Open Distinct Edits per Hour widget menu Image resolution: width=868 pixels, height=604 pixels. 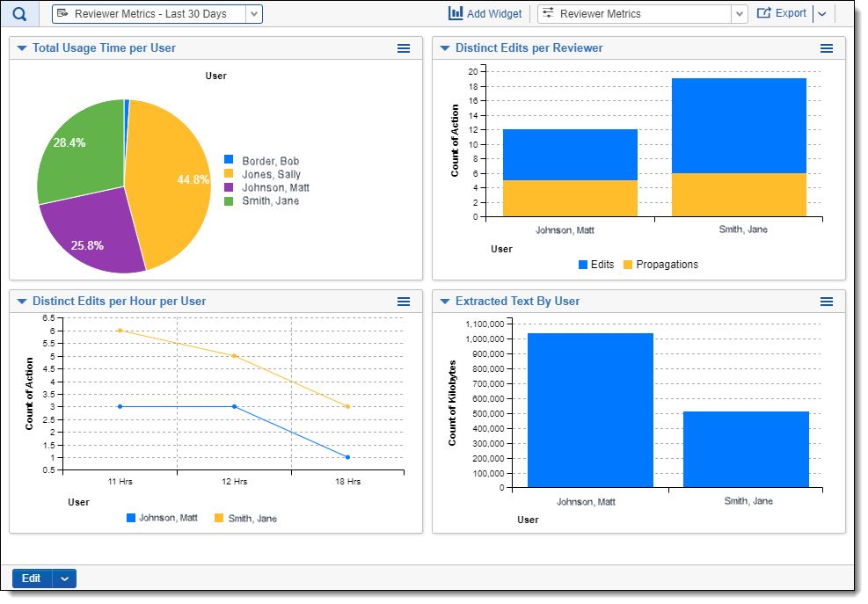coord(404,302)
